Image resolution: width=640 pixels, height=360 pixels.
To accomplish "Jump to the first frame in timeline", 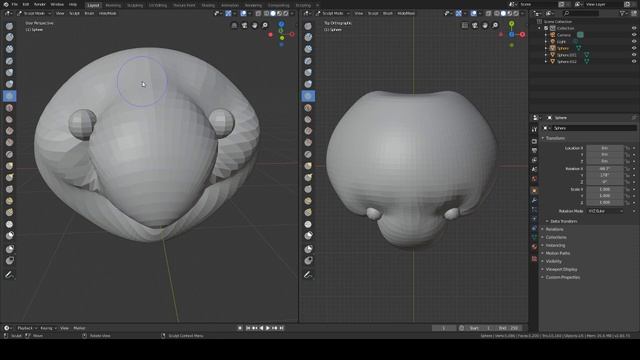I will point(248,328).
